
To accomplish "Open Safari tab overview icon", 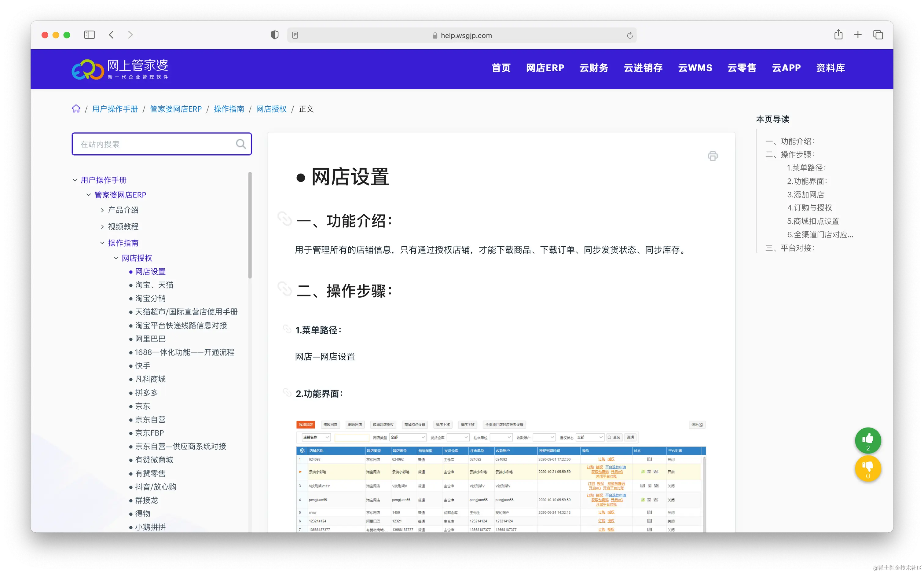I will [x=878, y=35].
